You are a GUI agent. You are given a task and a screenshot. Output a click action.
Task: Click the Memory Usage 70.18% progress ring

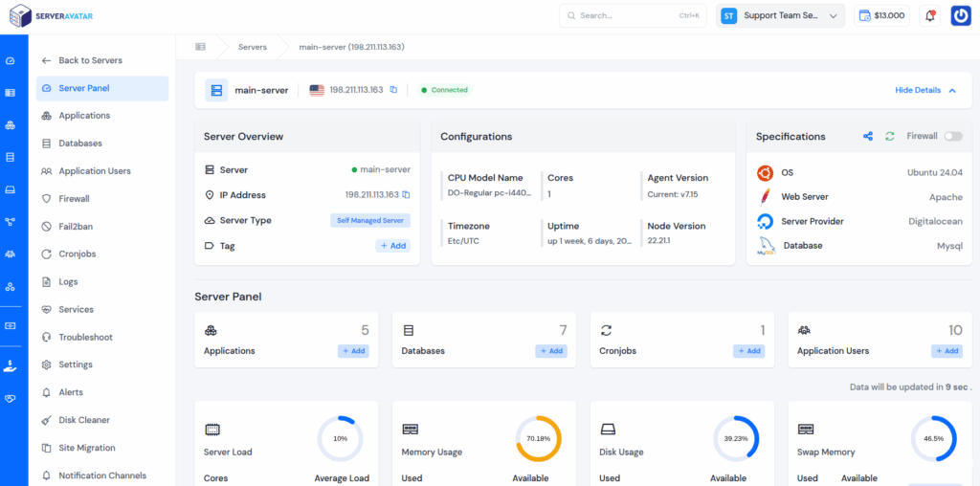(538, 438)
